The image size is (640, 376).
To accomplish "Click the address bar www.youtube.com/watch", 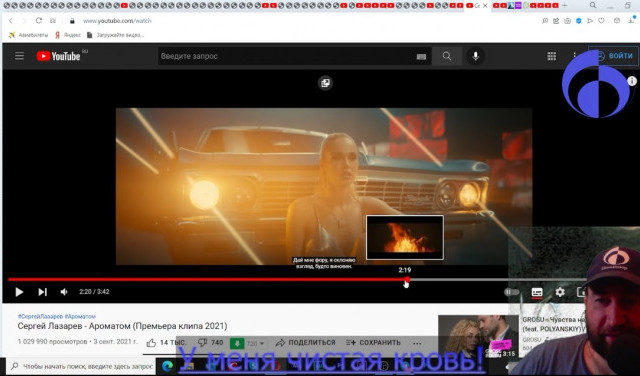I will tap(117, 21).
